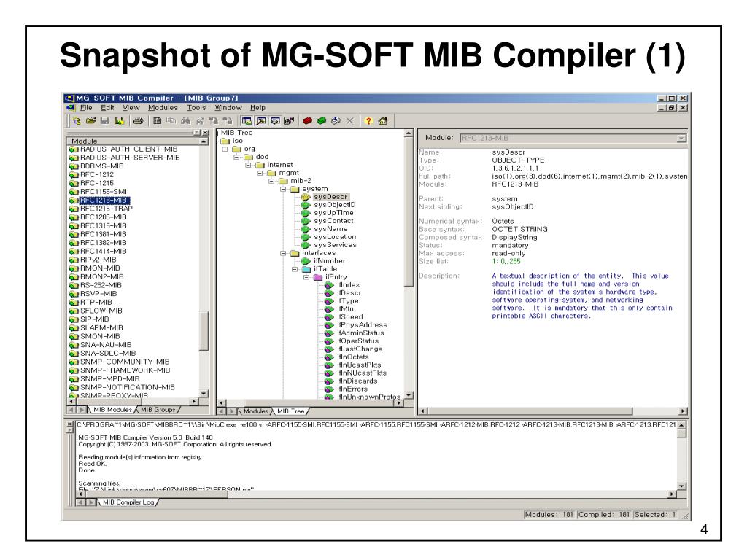Screen dimensions: 747x560
Task: Click the new MIB group toolbar icon
Action: [x=77, y=121]
